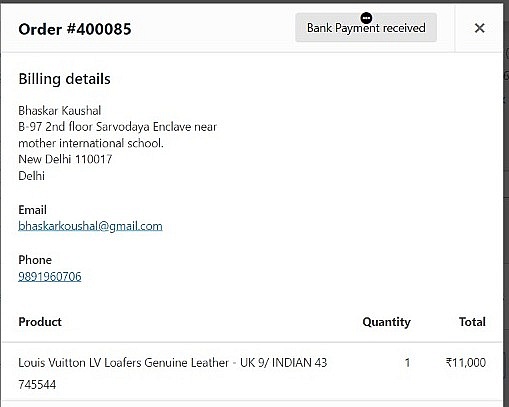The height and width of the screenshot is (407, 509).
Task: Click the New Delhi 110017 line
Action: coord(65,159)
